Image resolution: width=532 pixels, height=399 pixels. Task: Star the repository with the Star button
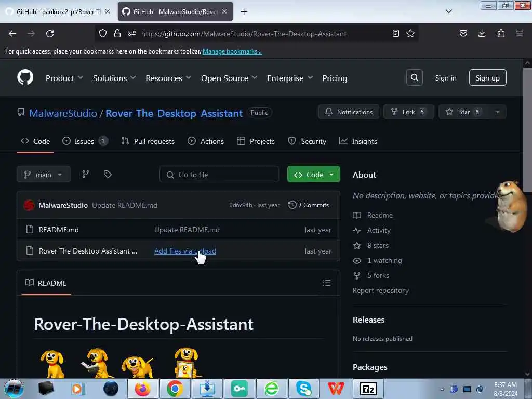point(463,112)
